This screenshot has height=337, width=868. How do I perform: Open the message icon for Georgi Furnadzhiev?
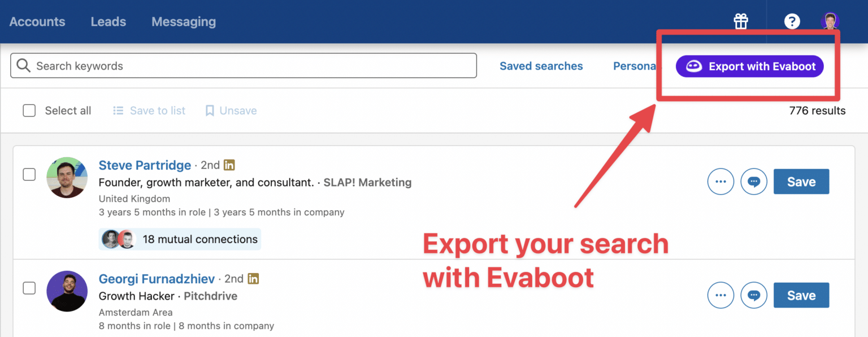754,295
